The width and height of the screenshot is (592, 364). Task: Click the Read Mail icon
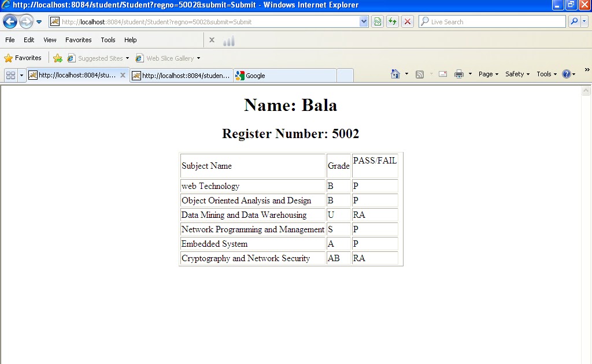pos(442,74)
